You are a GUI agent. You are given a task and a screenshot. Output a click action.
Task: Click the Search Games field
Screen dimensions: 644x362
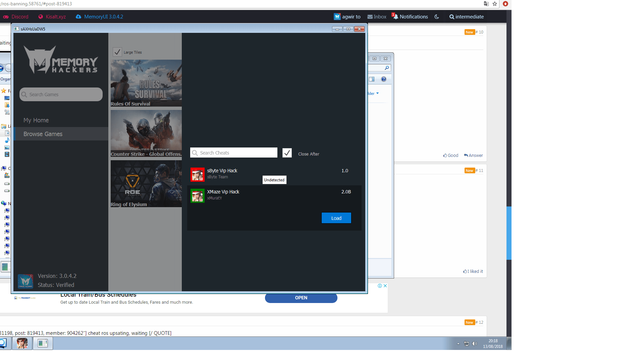point(61,95)
